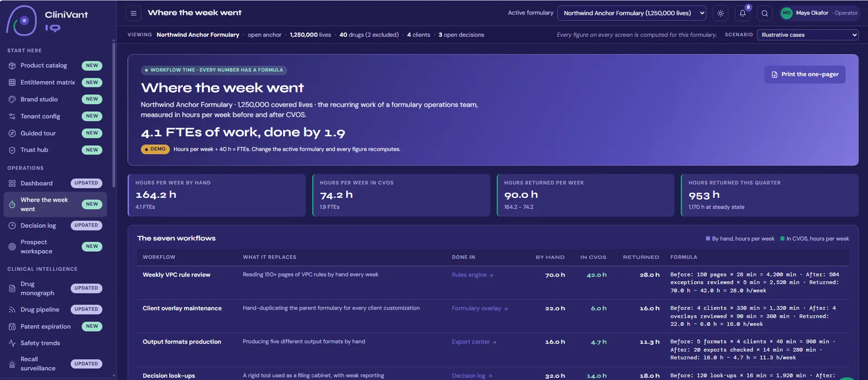Open search with the magnifier icon
This screenshot has width=868, height=380.
click(764, 13)
